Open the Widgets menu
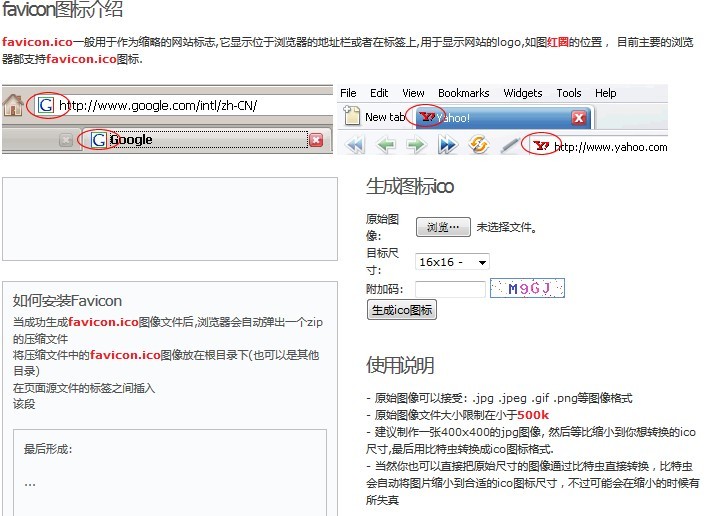The height and width of the screenshot is (516, 708). click(523, 93)
